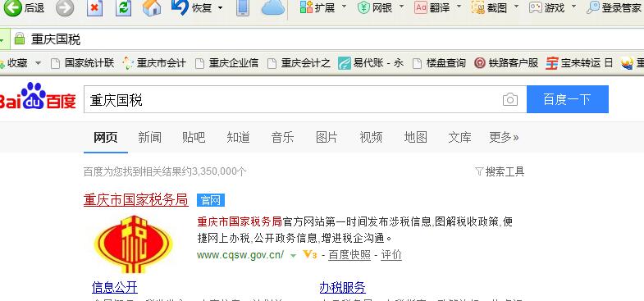Open the 收藏 favorites dropdown arrow

coord(39,63)
